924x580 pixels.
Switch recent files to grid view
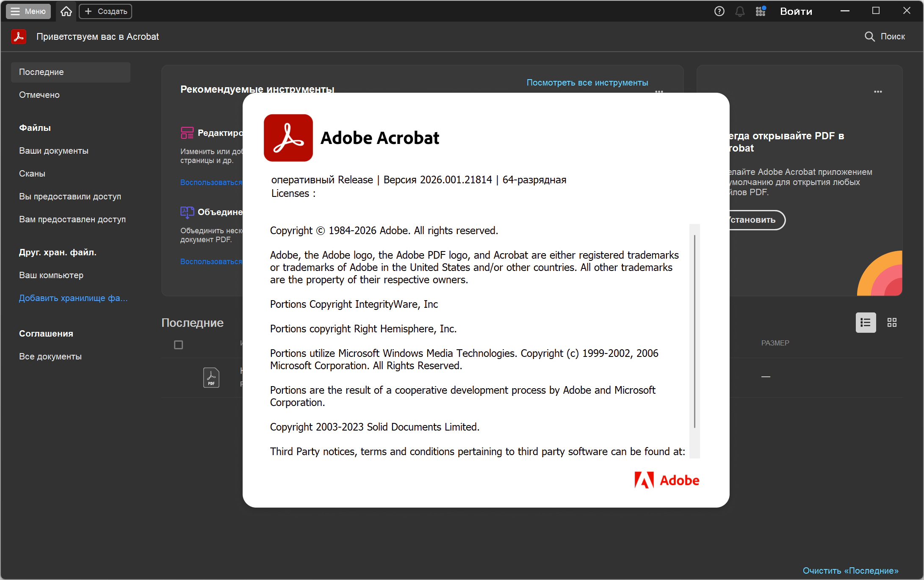click(x=892, y=323)
